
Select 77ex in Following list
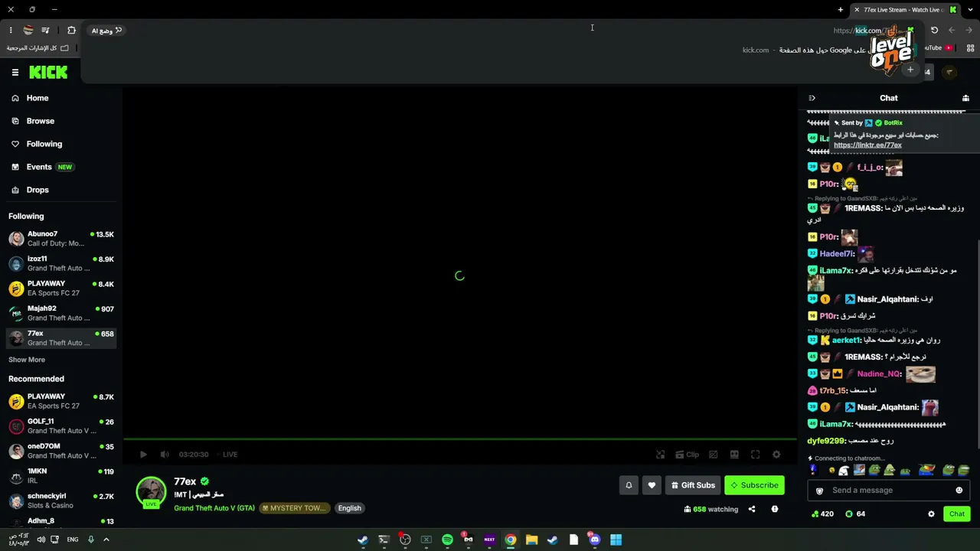point(61,337)
